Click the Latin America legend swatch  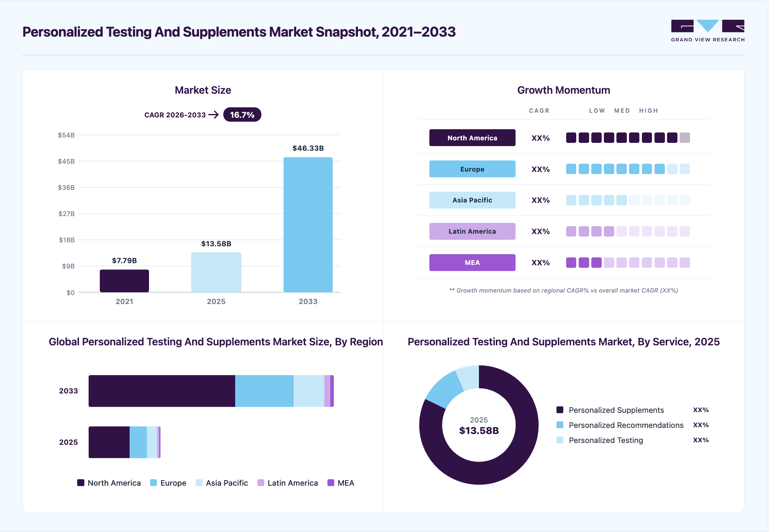(261, 483)
